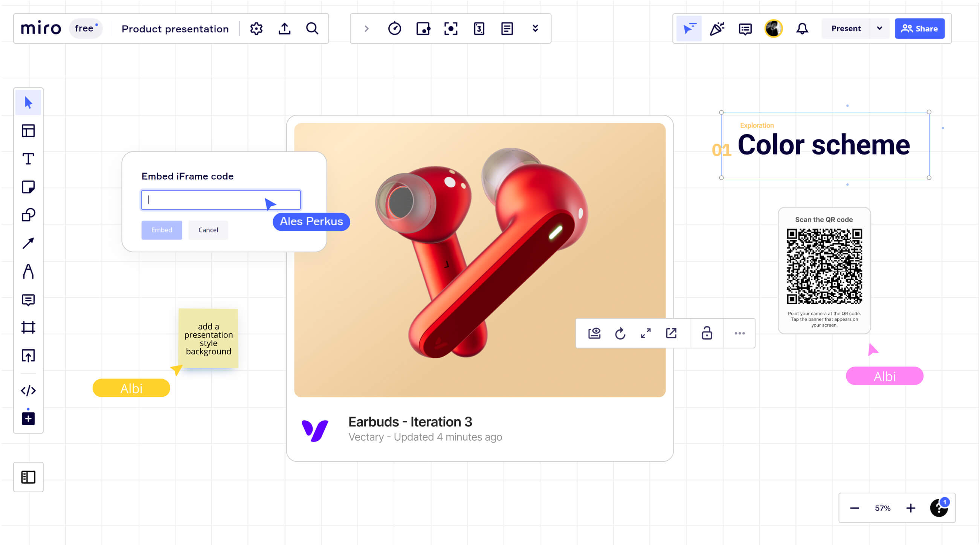Open the three-dots more options menu
Image resolution: width=980 pixels, height=545 pixels.
point(739,333)
